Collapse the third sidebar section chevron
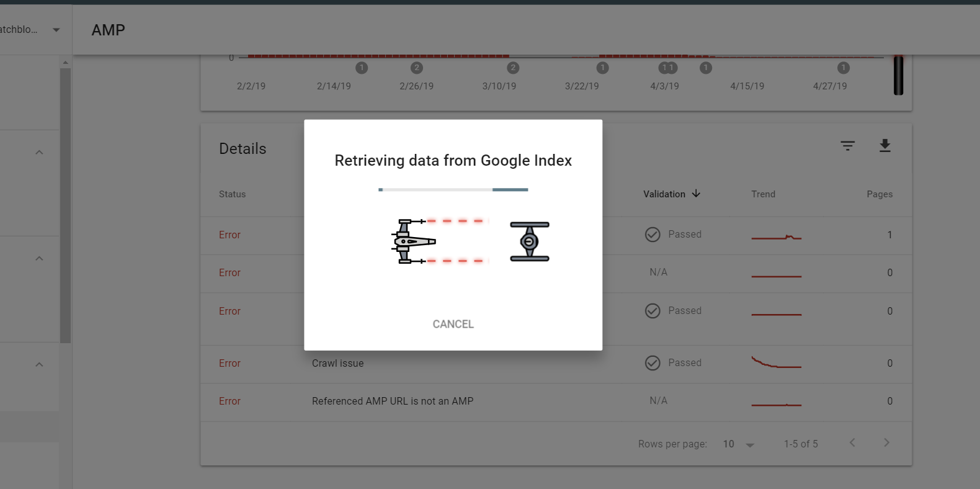 tap(39, 364)
